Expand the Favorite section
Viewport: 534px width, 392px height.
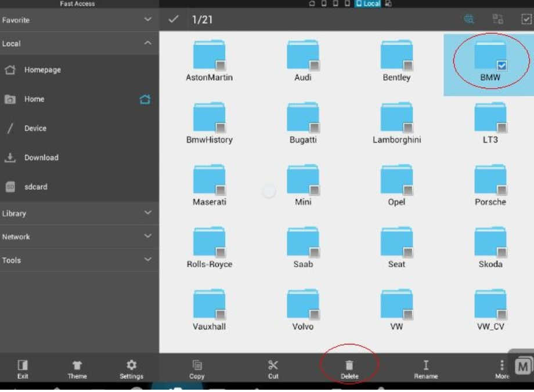80,20
